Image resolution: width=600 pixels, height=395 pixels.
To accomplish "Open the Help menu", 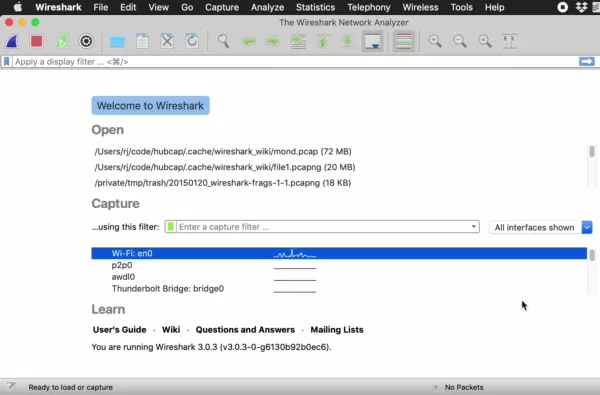I will 494,7.
